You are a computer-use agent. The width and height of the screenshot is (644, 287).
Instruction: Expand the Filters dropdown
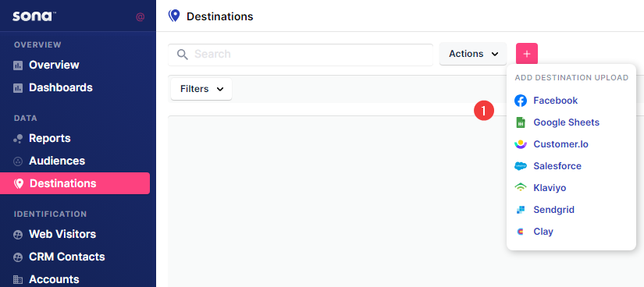click(x=201, y=89)
